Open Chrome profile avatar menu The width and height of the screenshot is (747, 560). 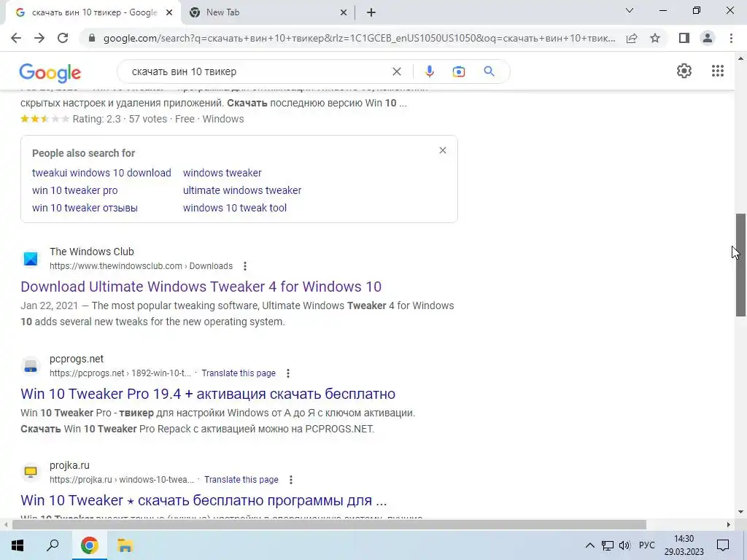tap(708, 38)
